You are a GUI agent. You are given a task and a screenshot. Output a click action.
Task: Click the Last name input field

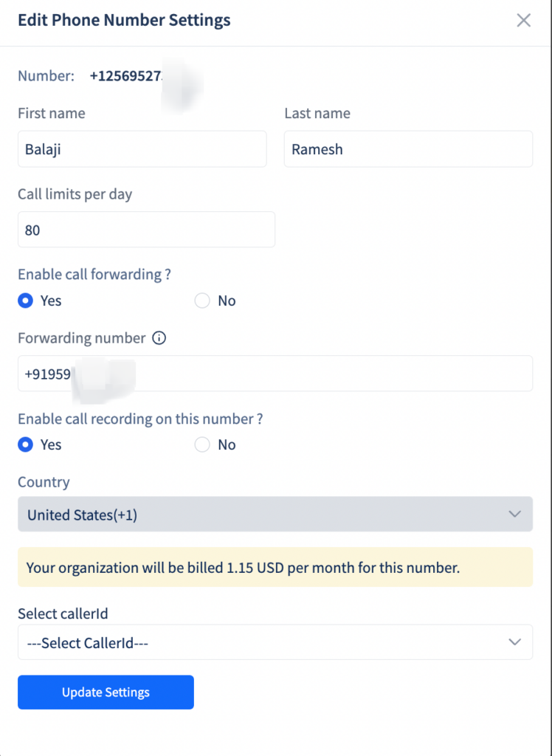click(408, 149)
